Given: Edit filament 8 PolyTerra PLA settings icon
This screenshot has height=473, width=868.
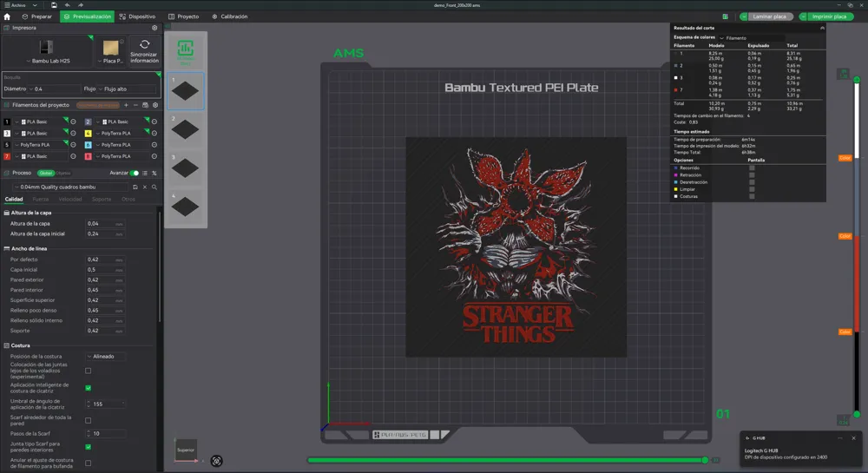Looking at the screenshot, I should (155, 156).
